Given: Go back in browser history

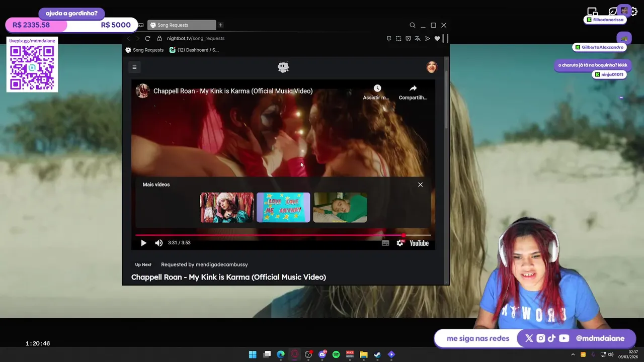Looking at the screenshot, I should [x=128, y=38].
